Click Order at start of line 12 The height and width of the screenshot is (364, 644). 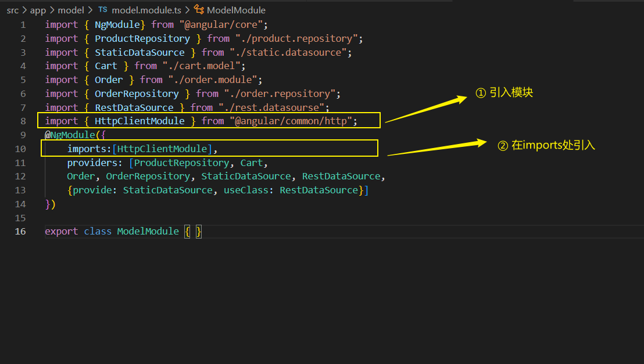(81, 176)
